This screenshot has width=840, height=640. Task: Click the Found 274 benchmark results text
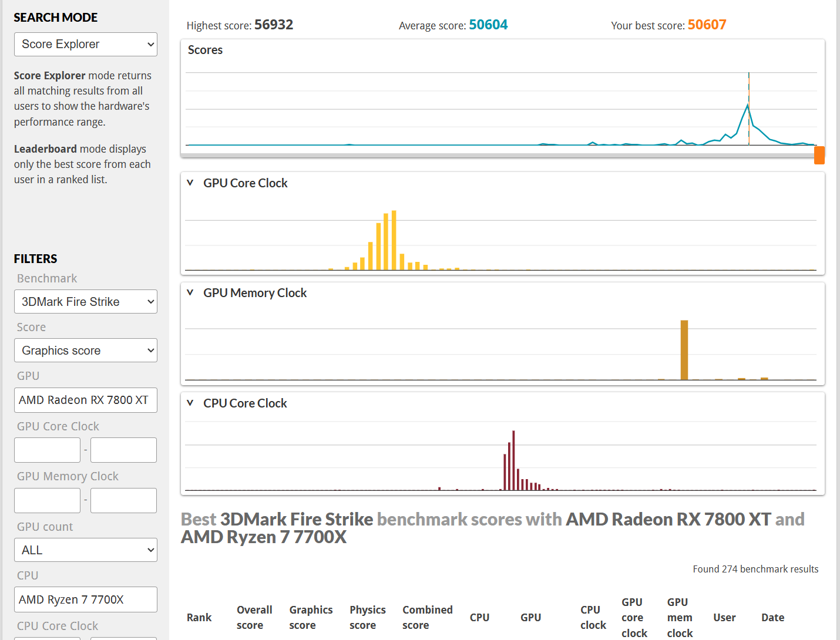pos(755,569)
